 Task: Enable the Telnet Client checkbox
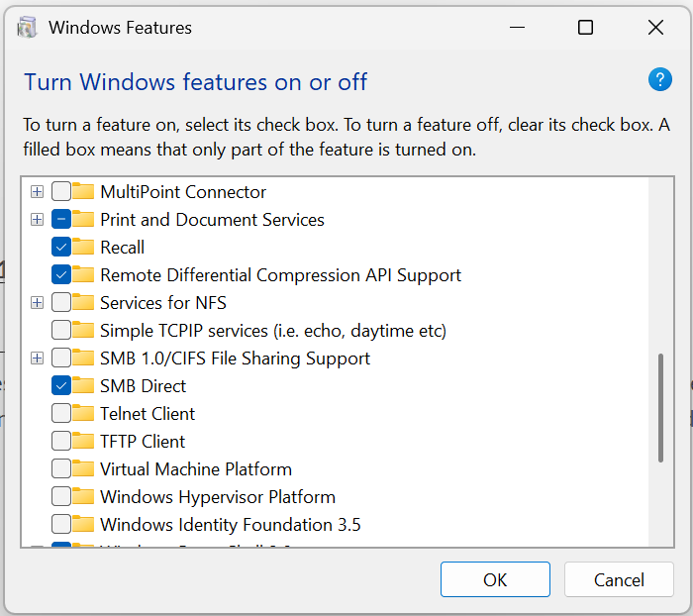pos(60,414)
